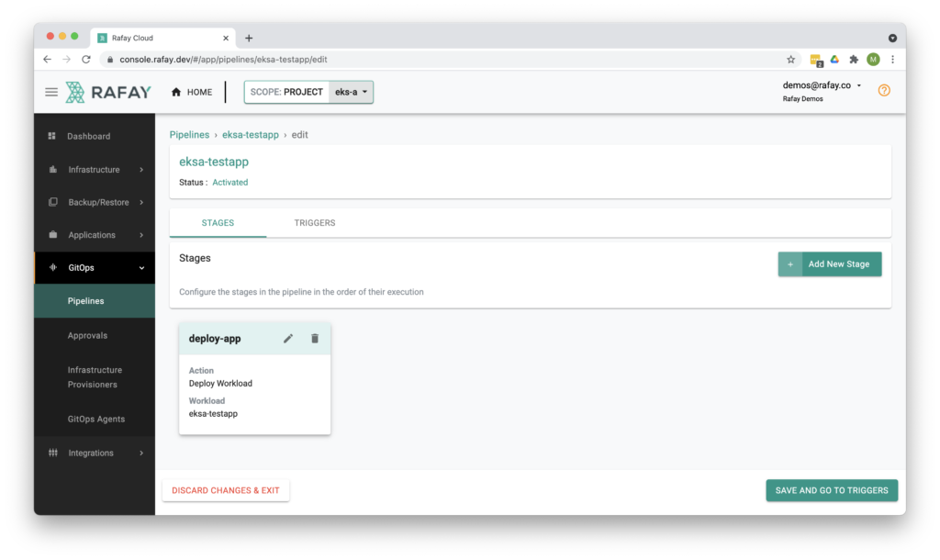
Task: Expand the Backup/Restore sidebar section
Action: 95,203
